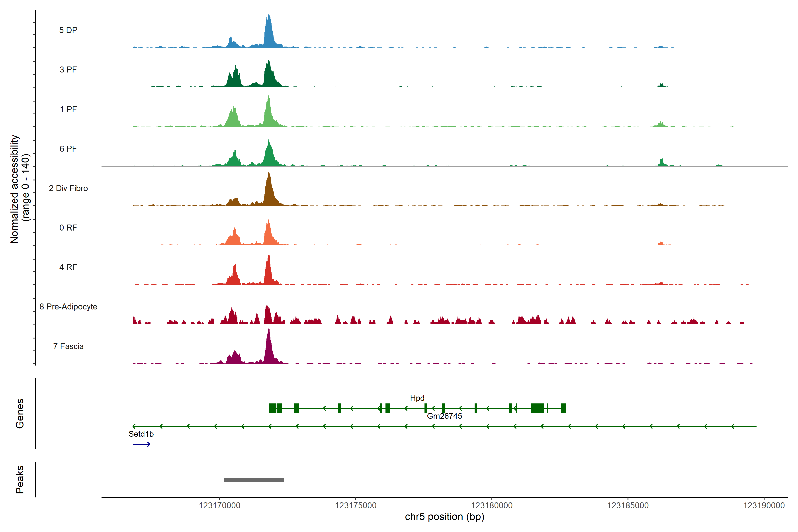The width and height of the screenshot is (798, 532).
Task: Click the Setd1b blue gene arrow
Action: click(141, 444)
